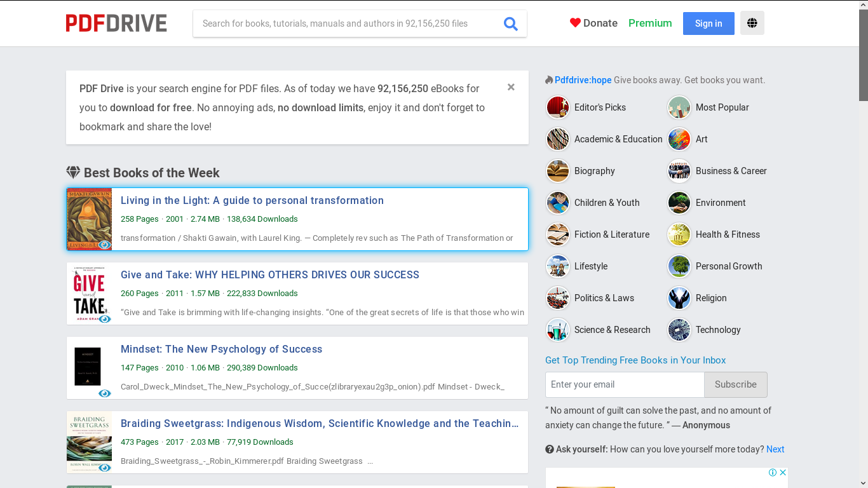The image size is (868, 488).
Task: Click the '138,634 Downloads' text
Action: [x=262, y=219]
